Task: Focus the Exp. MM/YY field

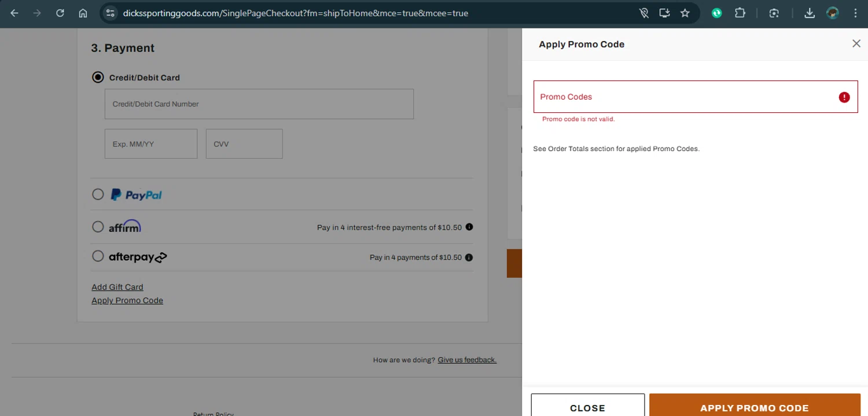Action: [x=151, y=143]
